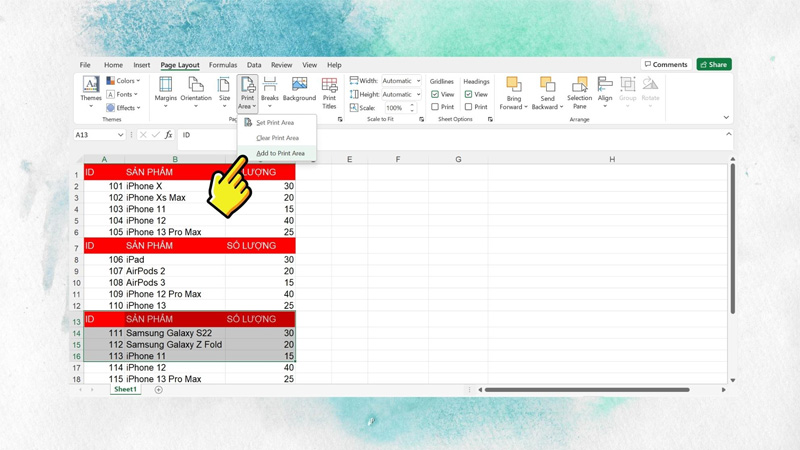Switch to the Review tab

pyautogui.click(x=282, y=65)
